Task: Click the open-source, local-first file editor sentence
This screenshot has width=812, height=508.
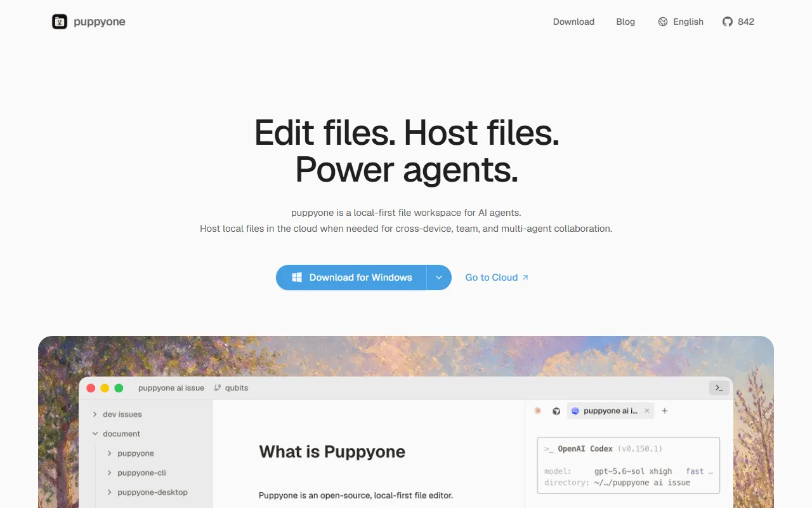Action: pos(356,495)
